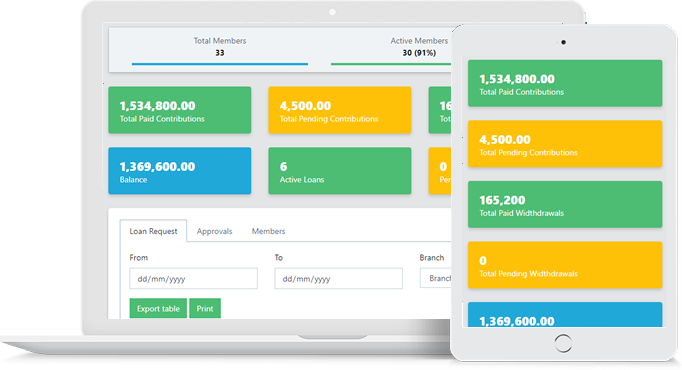Select laptop Total Pending Contributions card
The width and height of the screenshot is (682, 370).
[x=340, y=110]
